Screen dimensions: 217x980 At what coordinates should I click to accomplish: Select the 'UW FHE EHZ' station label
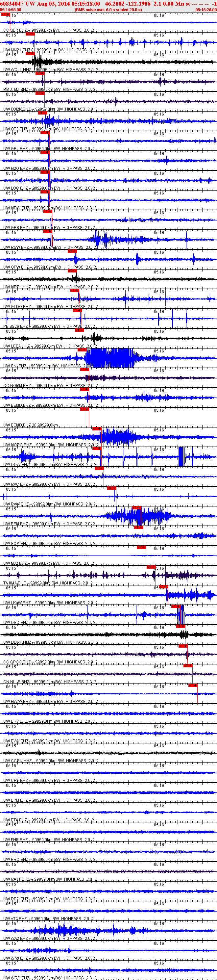click(x=15, y=840)
